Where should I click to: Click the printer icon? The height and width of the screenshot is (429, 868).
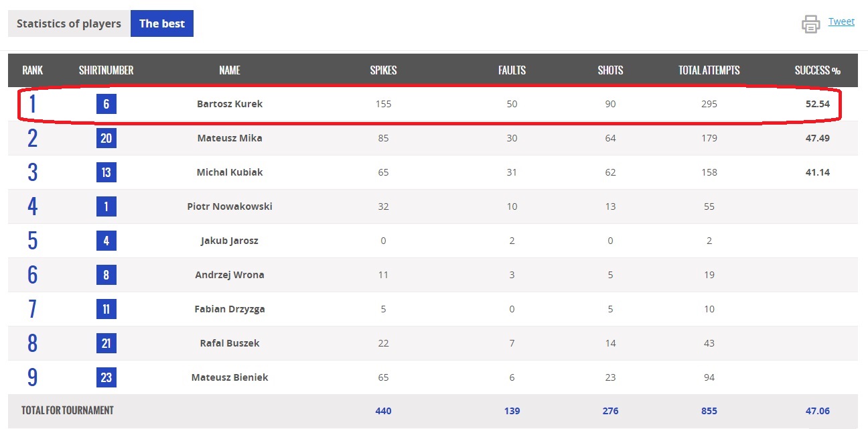[810, 24]
